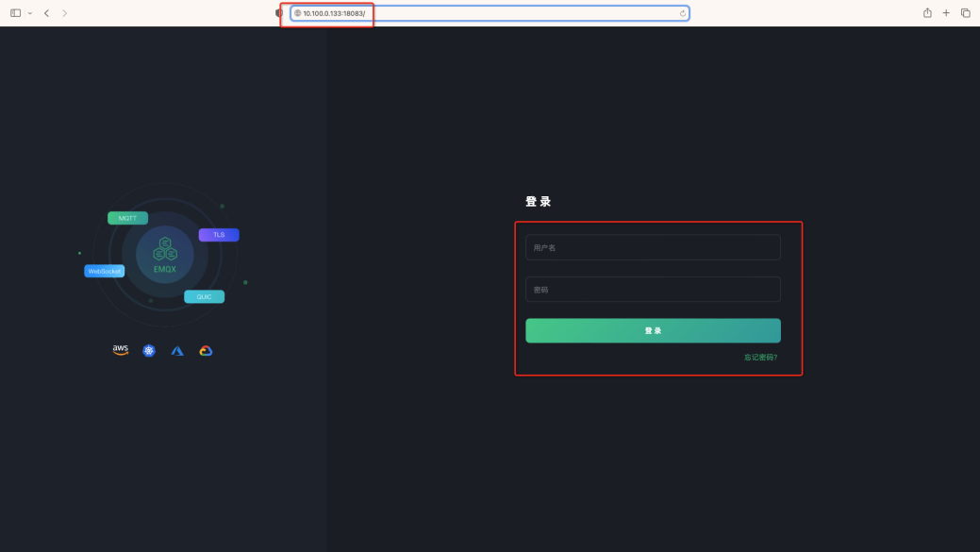Click the central EMQX logo
Image resolution: width=980 pixels, height=552 pixels.
pyautogui.click(x=165, y=253)
